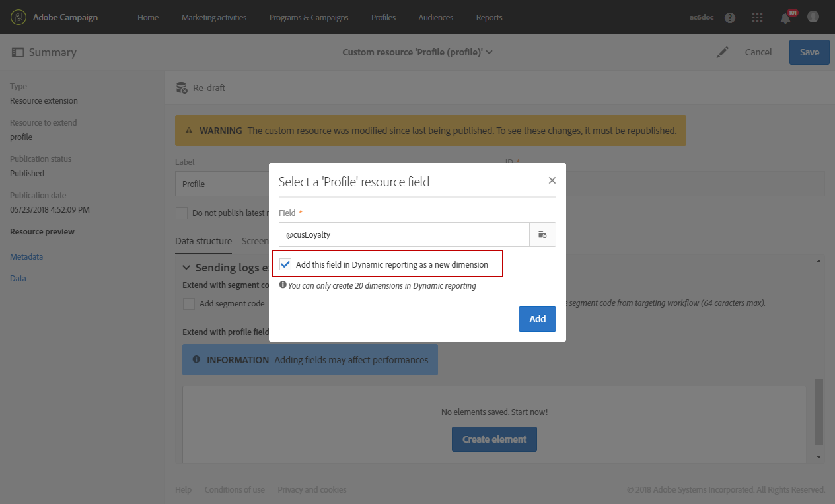Click the vertical scrollbar thumb
The image size is (835, 504).
tap(819, 412)
